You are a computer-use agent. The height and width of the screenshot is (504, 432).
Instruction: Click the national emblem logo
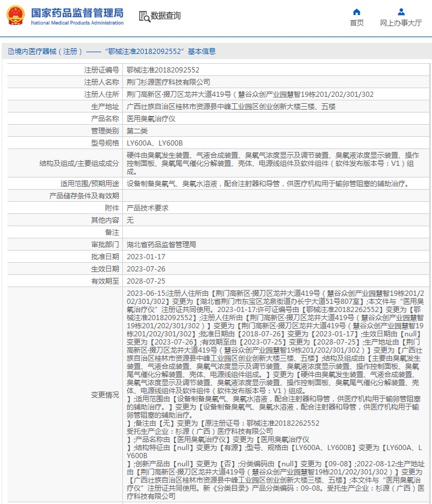pos(16,15)
